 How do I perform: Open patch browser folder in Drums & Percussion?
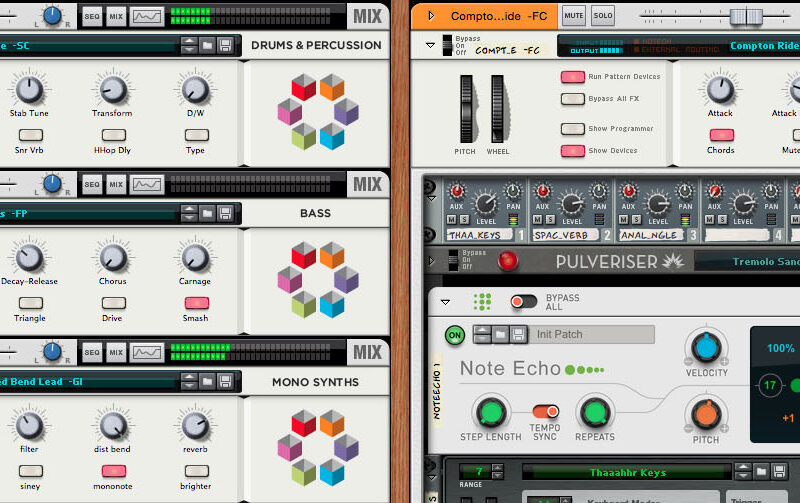pyautogui.click(x=207, y=46)
